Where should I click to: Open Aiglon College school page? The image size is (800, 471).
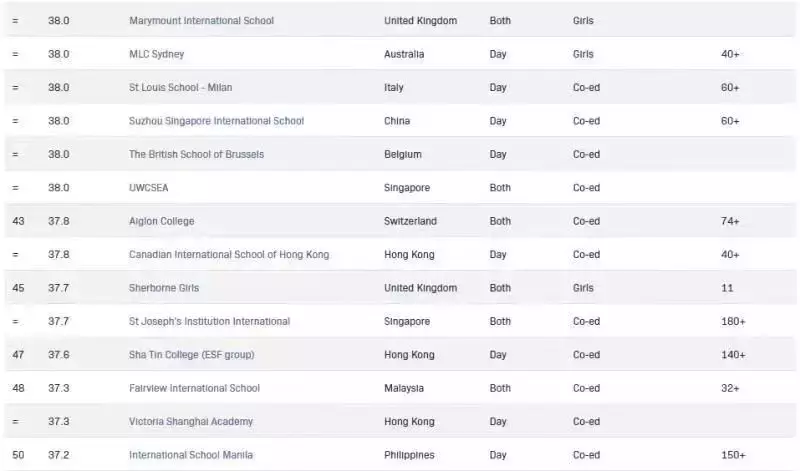point(161,221)
